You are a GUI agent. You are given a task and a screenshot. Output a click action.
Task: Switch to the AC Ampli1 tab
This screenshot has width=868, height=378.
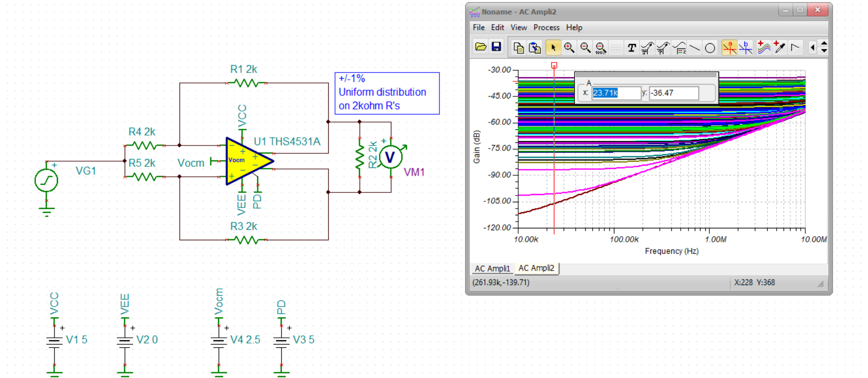(x=492, y=269)
